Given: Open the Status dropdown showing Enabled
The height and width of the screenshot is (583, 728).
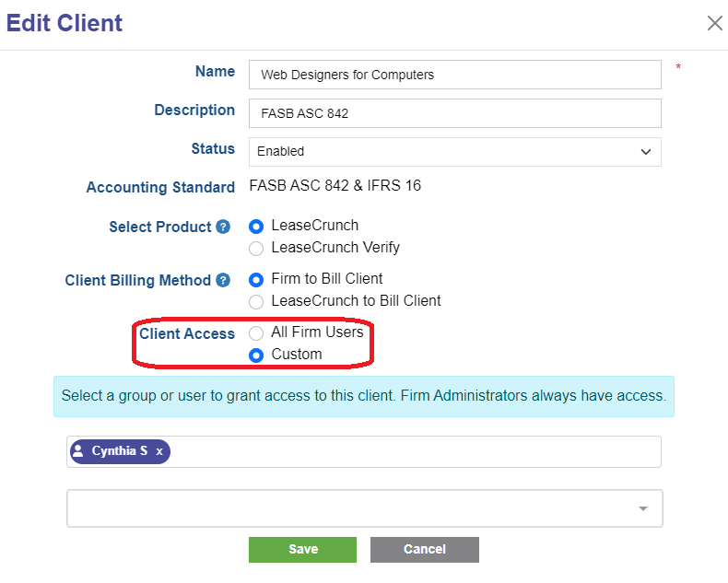Looking at the screenshot, I should pyautogui.click(x=455, y=152).
